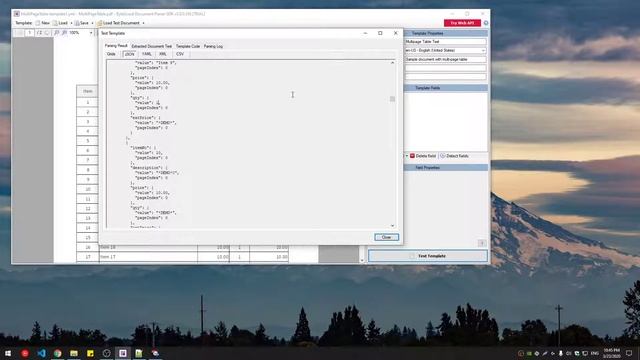
Task: Click the Save template toolbar button
Action: coord(82,23)
